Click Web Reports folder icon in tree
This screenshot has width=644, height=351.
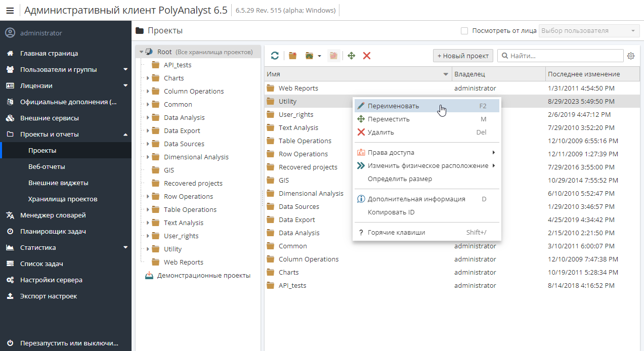click(156, 262)
